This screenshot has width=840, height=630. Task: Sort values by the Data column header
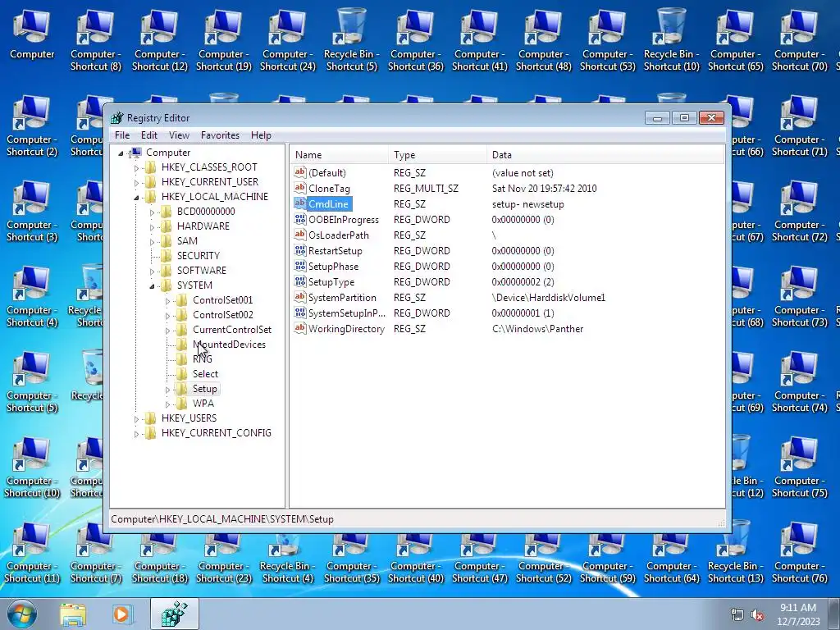[605, 155]
